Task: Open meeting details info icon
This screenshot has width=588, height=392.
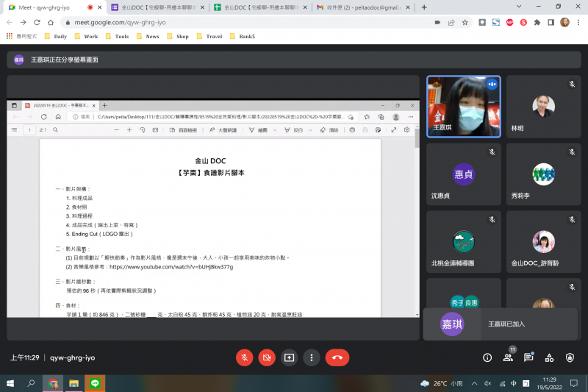Action: click(487, 357)
